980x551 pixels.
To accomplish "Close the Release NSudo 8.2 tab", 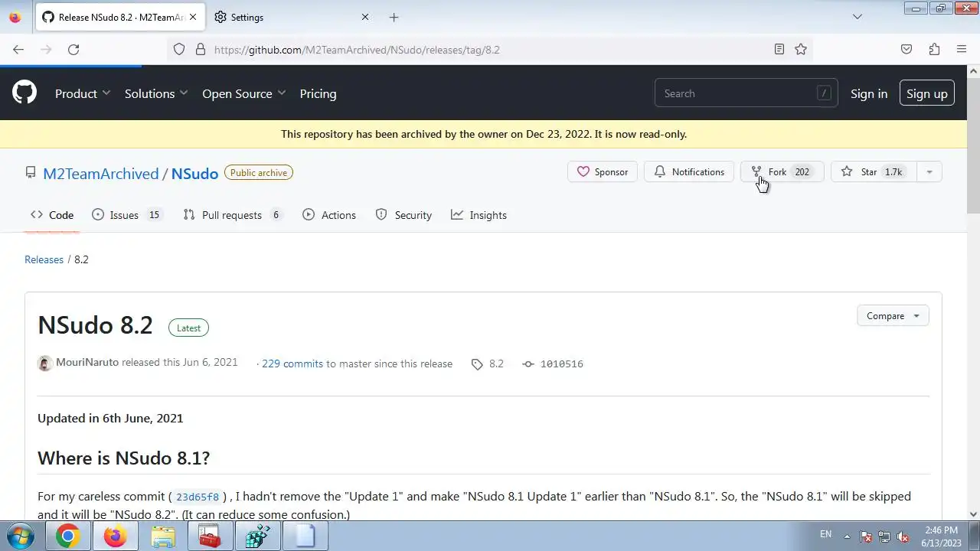I will coord(194,17).
